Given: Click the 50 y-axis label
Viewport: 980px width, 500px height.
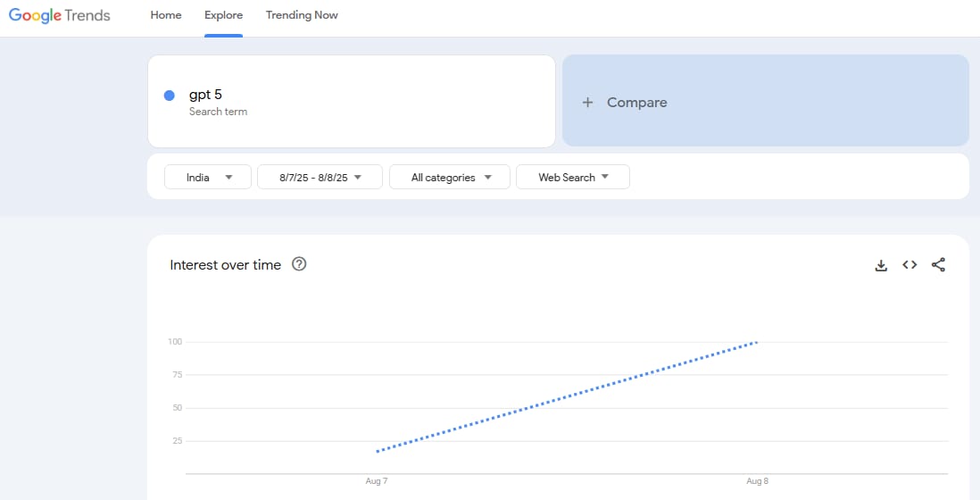Looking at the screenshot, I should pos(178,408).
